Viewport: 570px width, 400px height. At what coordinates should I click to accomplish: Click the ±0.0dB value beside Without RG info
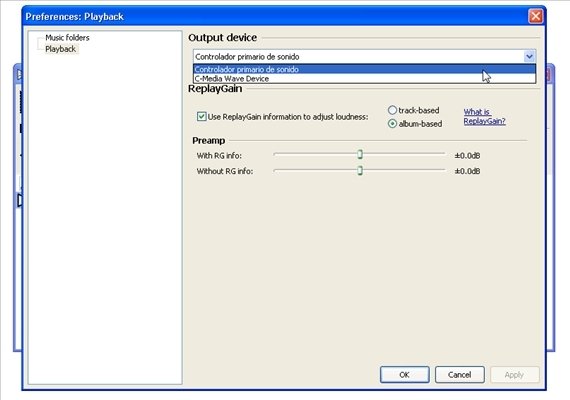tap(467, 171)
